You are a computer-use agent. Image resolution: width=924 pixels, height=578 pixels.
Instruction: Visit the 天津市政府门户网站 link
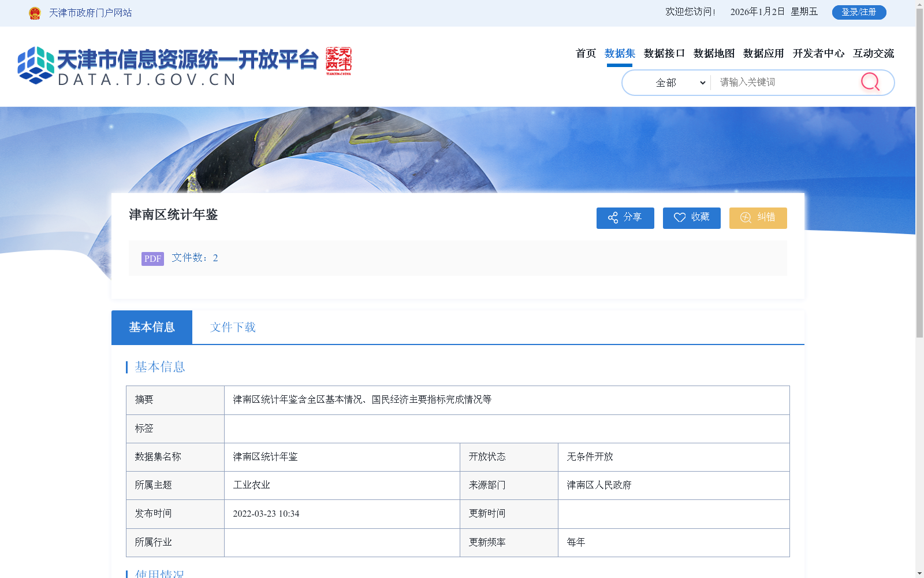click(90, 13)
